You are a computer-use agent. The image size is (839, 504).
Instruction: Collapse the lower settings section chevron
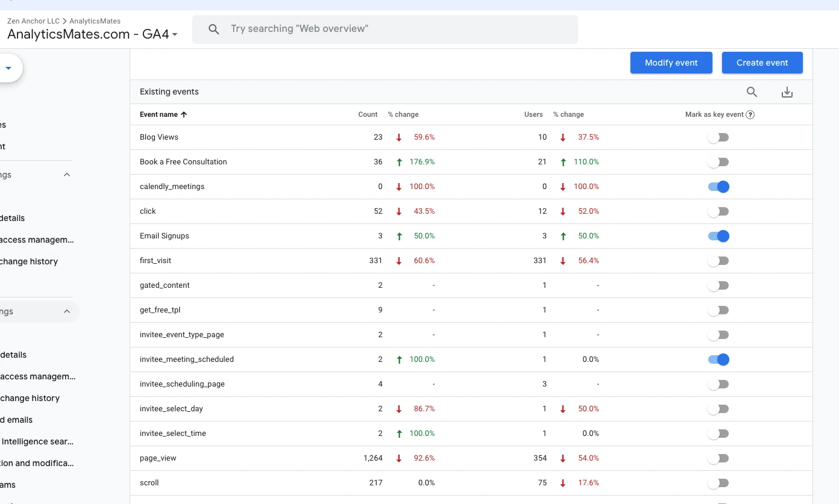coord(66,311)
